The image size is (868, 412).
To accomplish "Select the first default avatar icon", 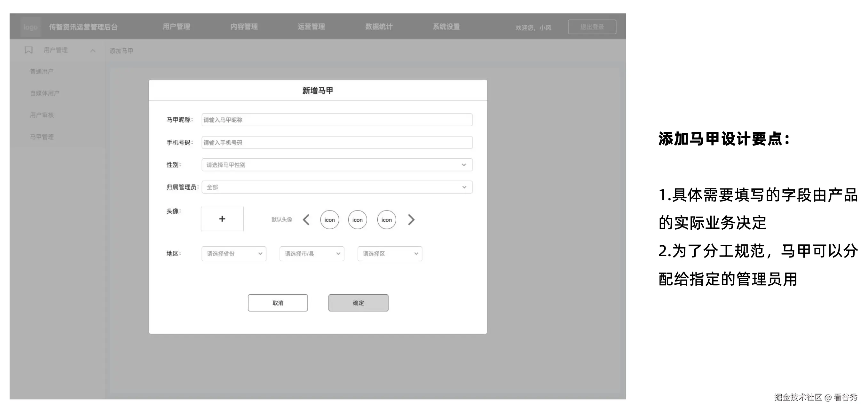I will 329,219.
